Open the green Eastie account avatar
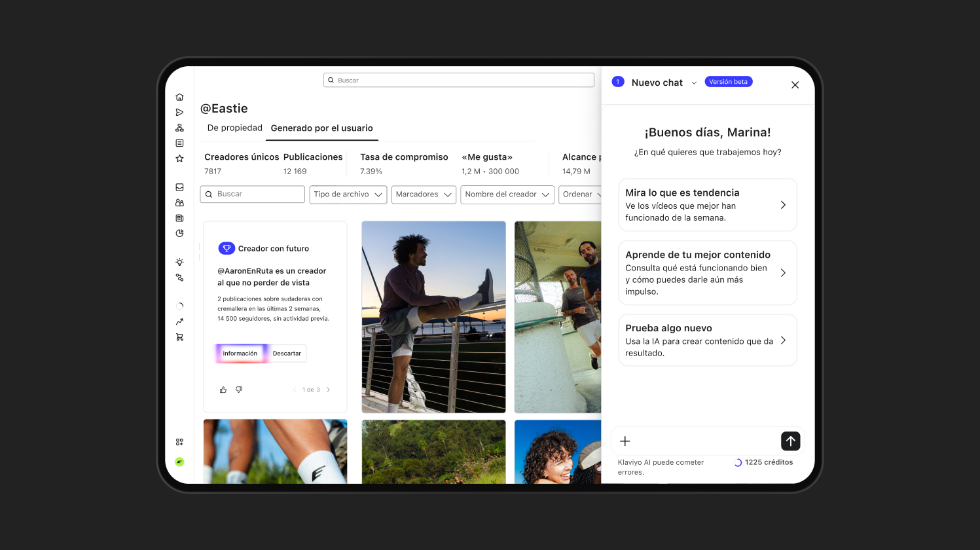The image size is (980, 550). (179, 462)
